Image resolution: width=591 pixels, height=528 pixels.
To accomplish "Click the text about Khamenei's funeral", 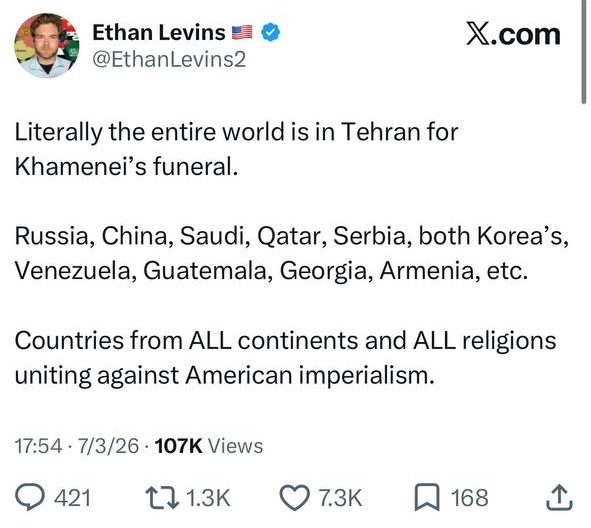I will (236, 149).
